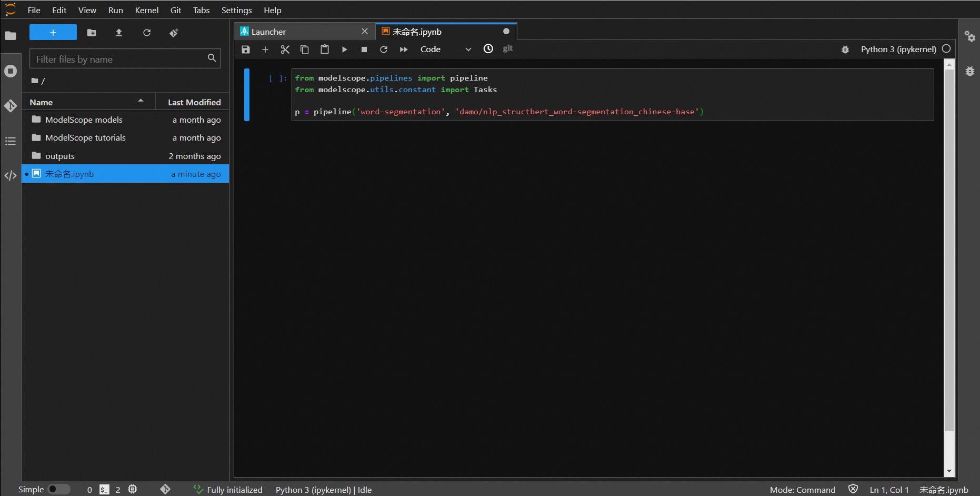980x496 pixels.
Task: Open the code snippets sidebar icon
Action: (x=11, y=176)
